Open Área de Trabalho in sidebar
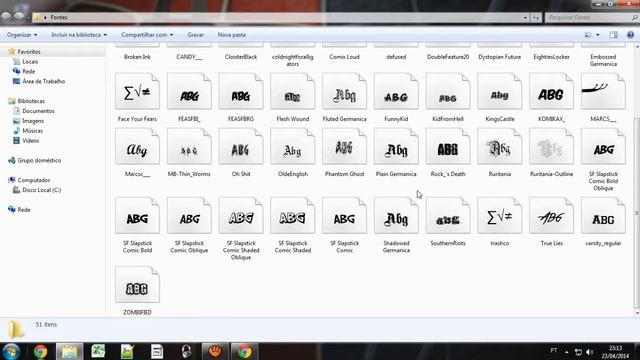Screen dimensions: 640x360 (x=43, y=81)
